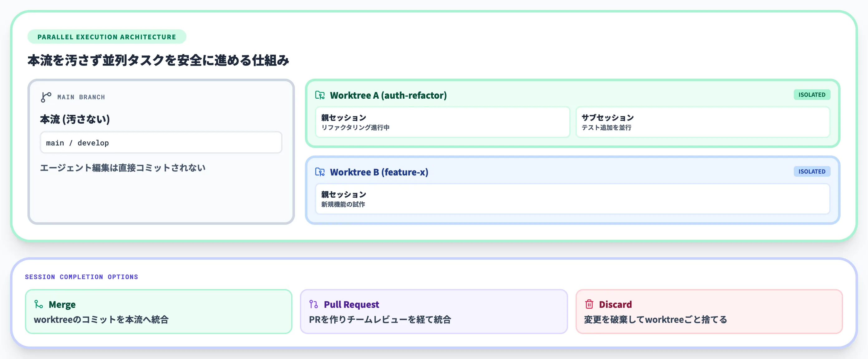
Task: Click the ISOLATED badge on Worktree A
Action: 812,95
